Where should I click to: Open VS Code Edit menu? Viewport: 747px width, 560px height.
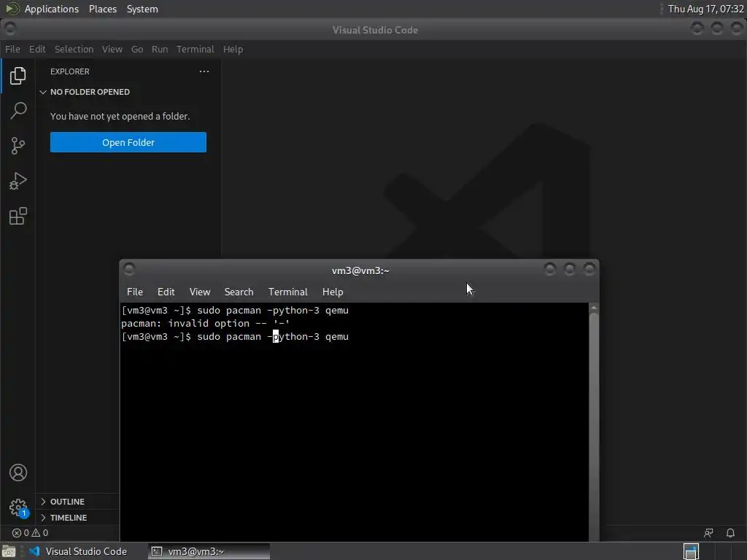37,49
